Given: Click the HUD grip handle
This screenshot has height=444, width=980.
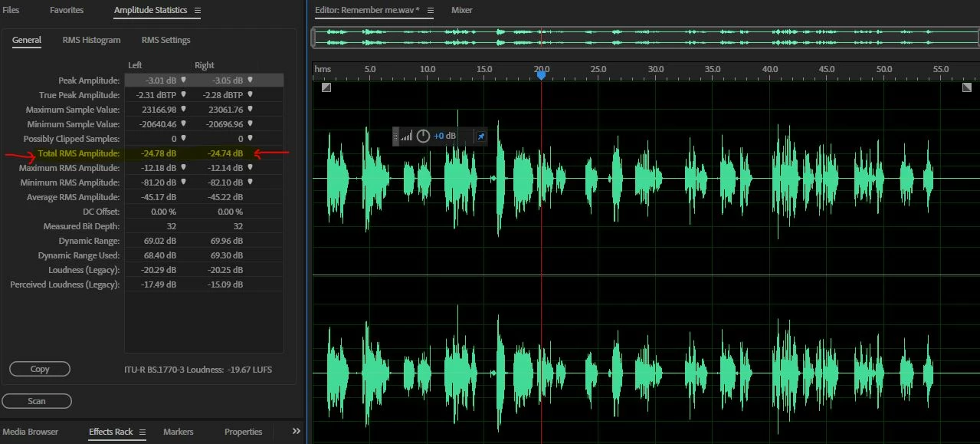Looking at the screenshot, I should 396,136.
